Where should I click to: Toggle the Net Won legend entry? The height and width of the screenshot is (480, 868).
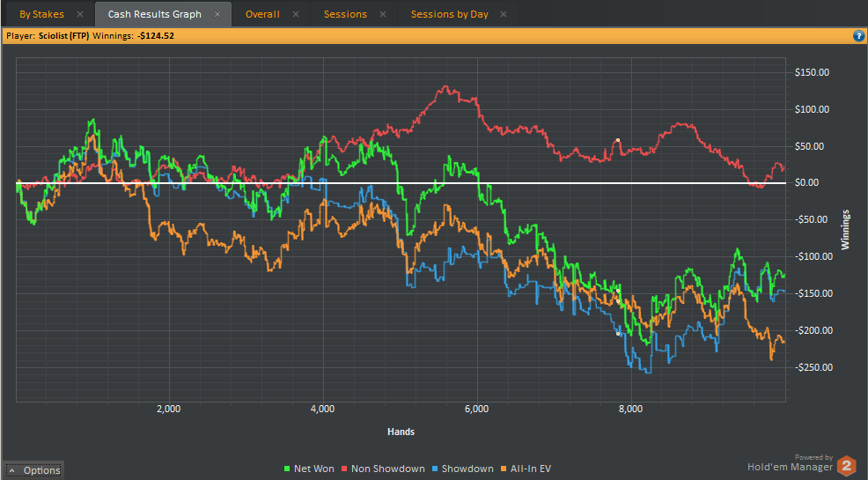(x=313, y=469)
